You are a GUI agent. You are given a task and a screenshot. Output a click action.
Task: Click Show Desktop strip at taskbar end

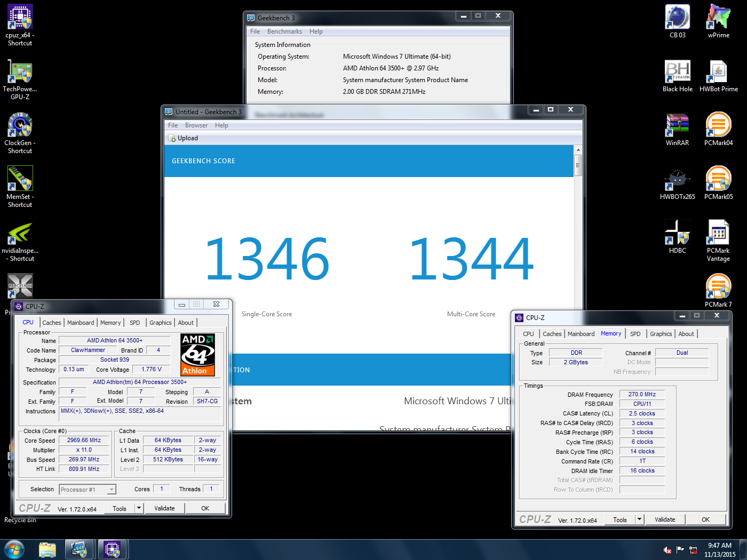[x=743, y=550]
